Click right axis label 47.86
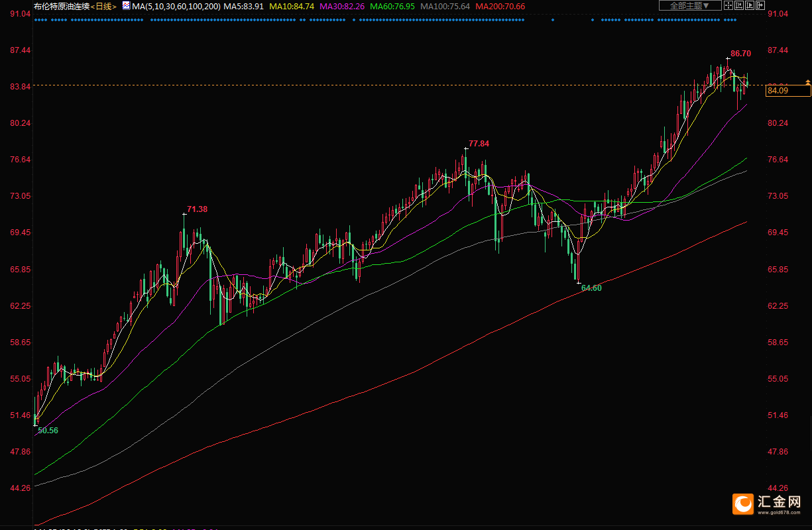 click(x=777, y=452)
